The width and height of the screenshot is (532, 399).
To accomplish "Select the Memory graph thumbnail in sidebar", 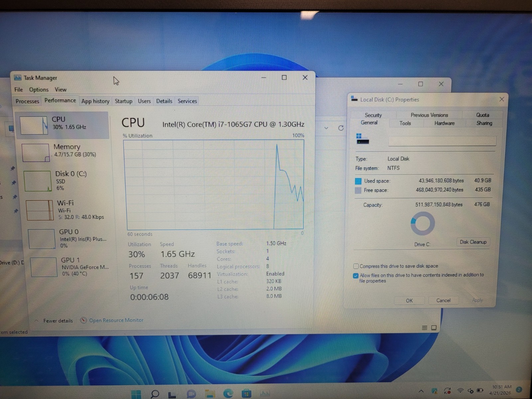I will coord(36,153).
